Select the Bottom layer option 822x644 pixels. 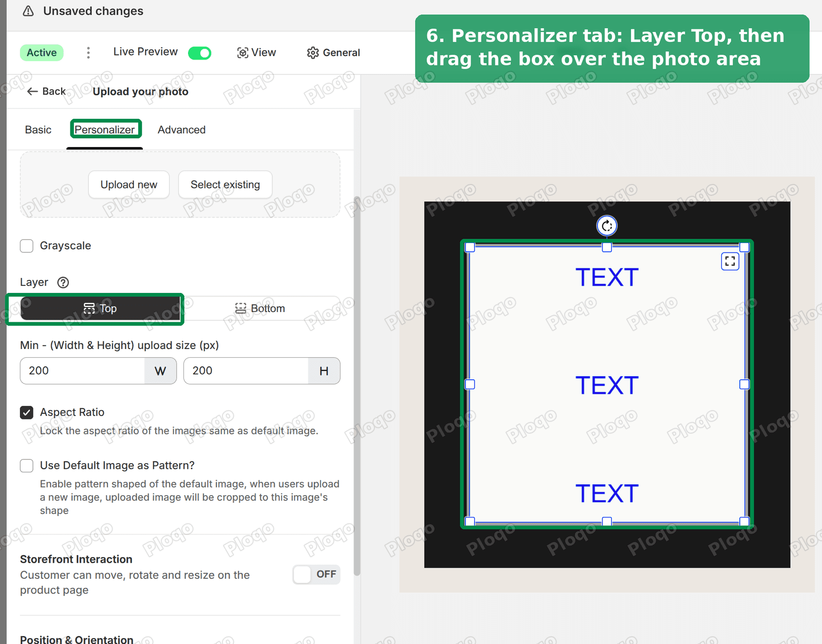260,308
